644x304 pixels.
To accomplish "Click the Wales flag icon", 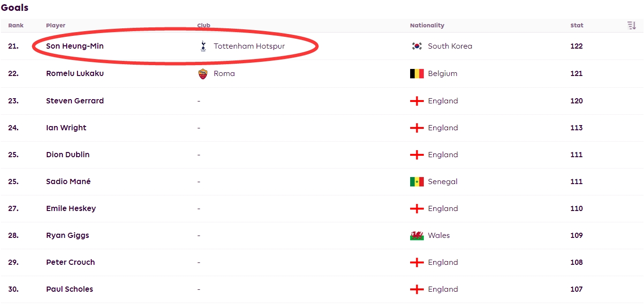I will pyautogui.click(x=417, y=236).
